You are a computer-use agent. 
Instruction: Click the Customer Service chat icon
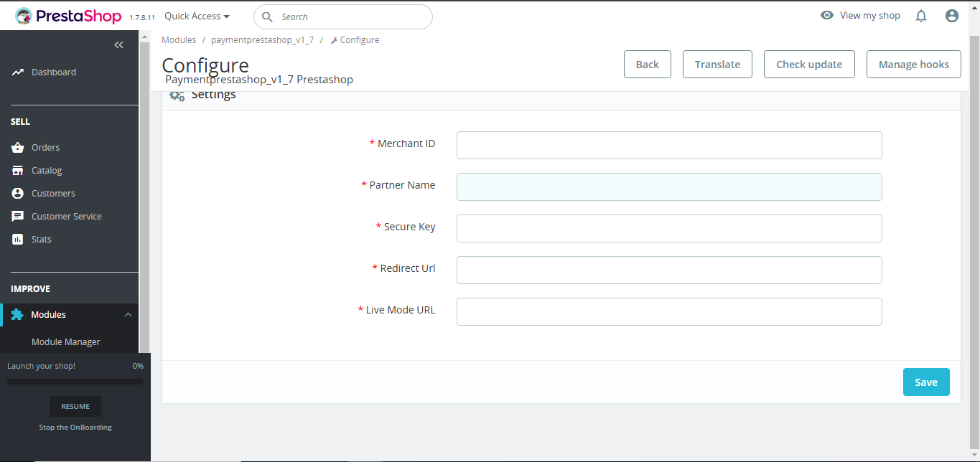pyautogui.click(x=18, y=217)
